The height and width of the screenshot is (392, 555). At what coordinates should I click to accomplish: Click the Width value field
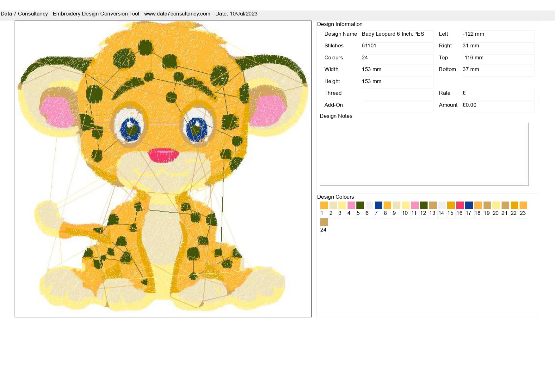[x=398, y=71]
